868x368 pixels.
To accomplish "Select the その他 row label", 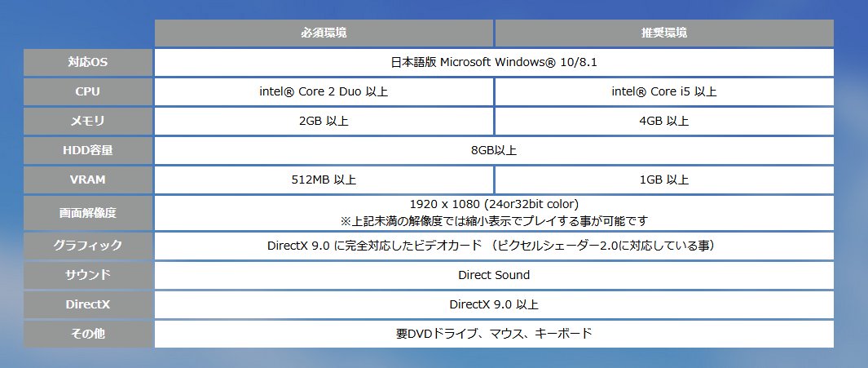I will pyautogui.click(x=88, y=335).
